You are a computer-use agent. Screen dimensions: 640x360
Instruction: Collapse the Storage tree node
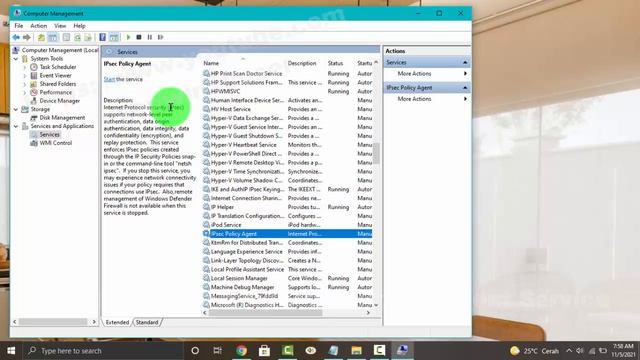point(16,109)
